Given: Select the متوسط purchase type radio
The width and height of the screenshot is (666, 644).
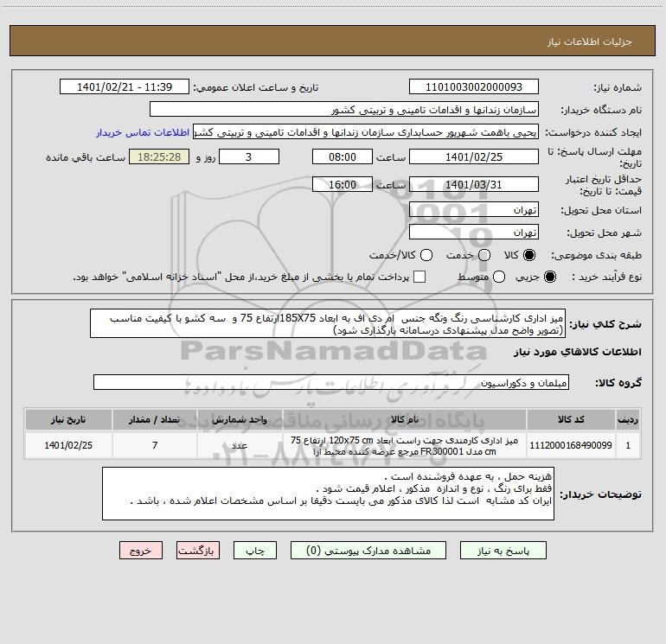Looking at the screenshot, I should [499, 277].
